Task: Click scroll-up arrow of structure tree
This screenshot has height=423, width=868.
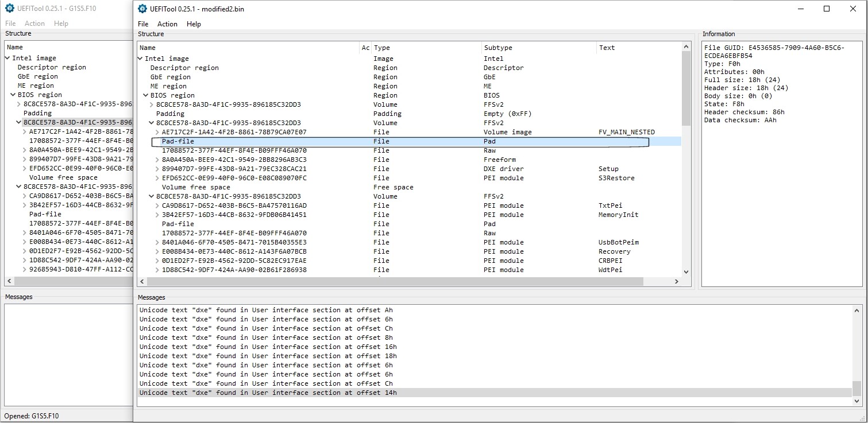Action: click(x=686, y=46)
